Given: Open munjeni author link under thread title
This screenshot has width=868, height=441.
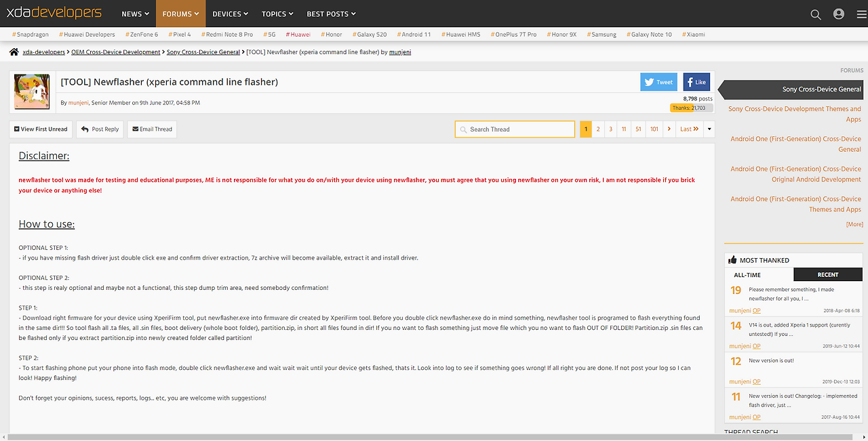Looking at the screenshot, I should (x=78, y=103).
